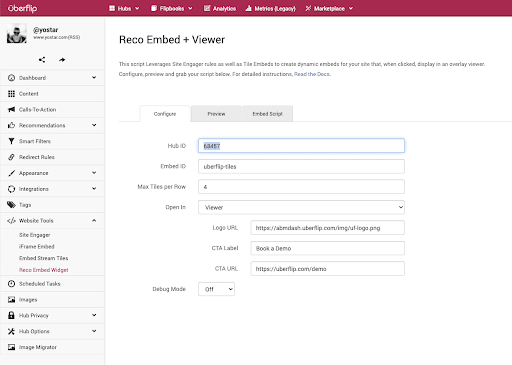Screen dimensions: 512x365
Task: Switch to the Preview tab
Action: (x=216, y=114)
